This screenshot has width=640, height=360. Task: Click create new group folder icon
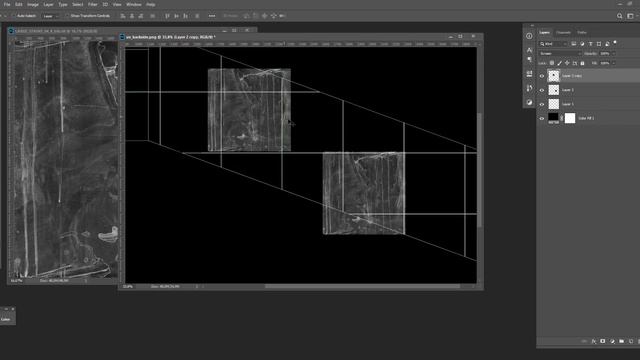pyautogui.click(x=622, y=341)
